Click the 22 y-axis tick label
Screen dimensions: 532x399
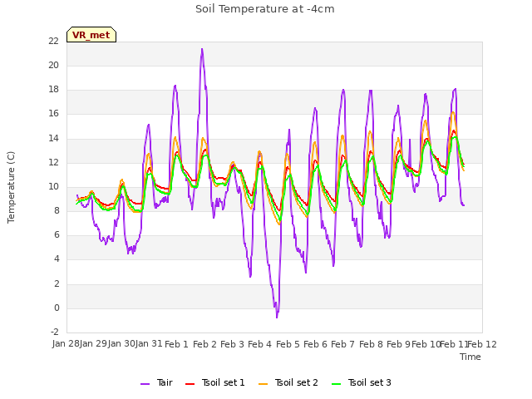click(53, 41)
